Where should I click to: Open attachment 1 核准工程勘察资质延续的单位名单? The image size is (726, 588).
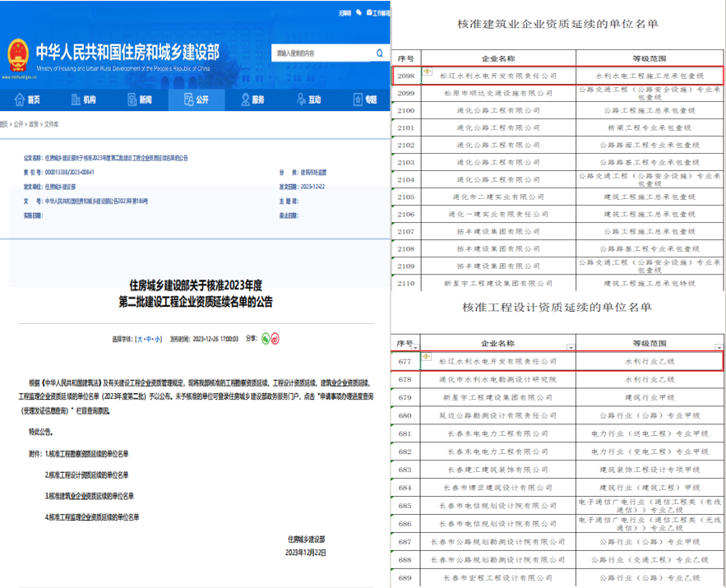[86, 454]
